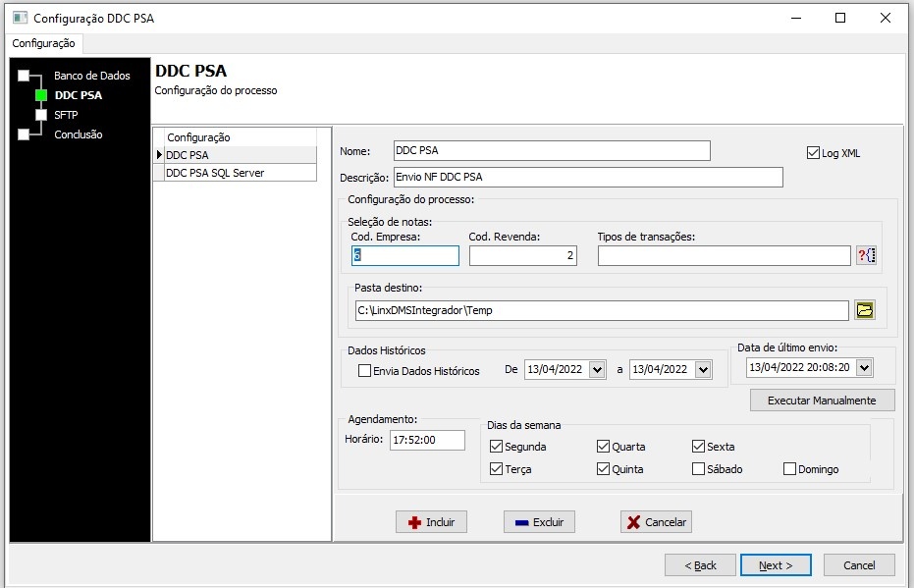Toggle the Log XML checkbox
The width and height of the screenshot is (914, 588).
pos(813,153)
